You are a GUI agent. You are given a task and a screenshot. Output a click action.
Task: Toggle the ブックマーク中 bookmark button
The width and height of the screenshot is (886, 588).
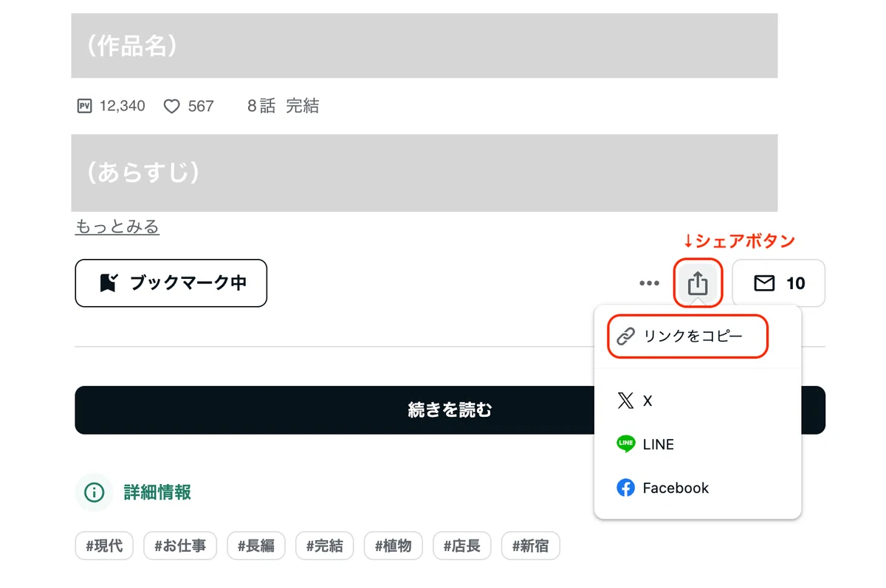pyautogui.click(x=171, y=283)
